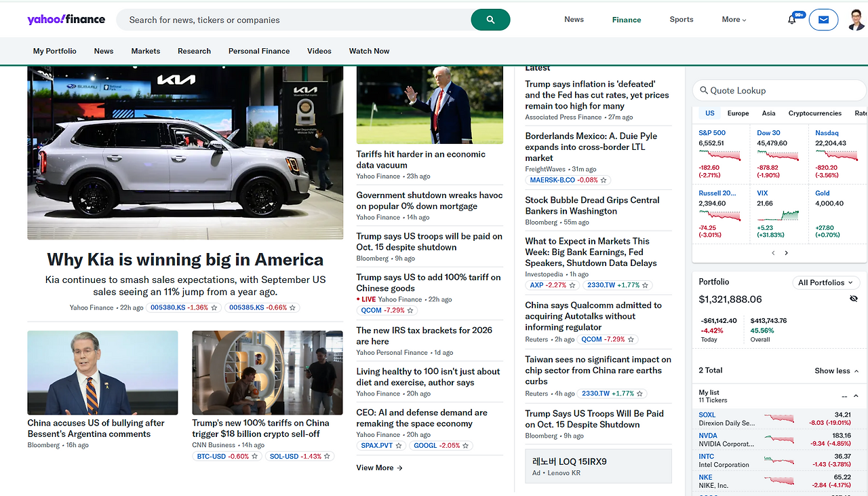Click the portfolio total $1,321,888.06

click(730, 299)
